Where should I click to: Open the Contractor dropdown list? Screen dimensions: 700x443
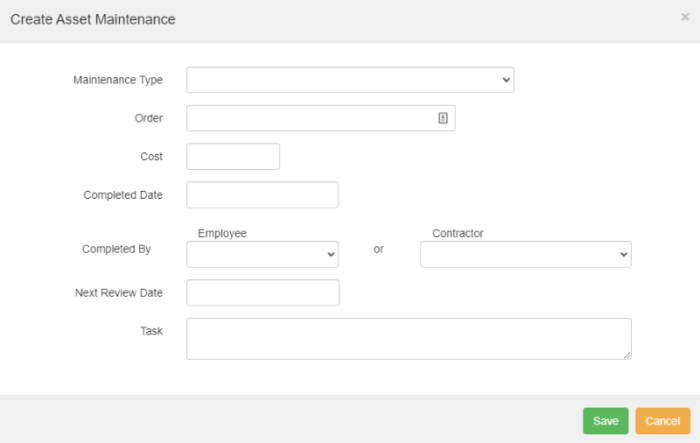pyautogui.click(x=525, y=255)
